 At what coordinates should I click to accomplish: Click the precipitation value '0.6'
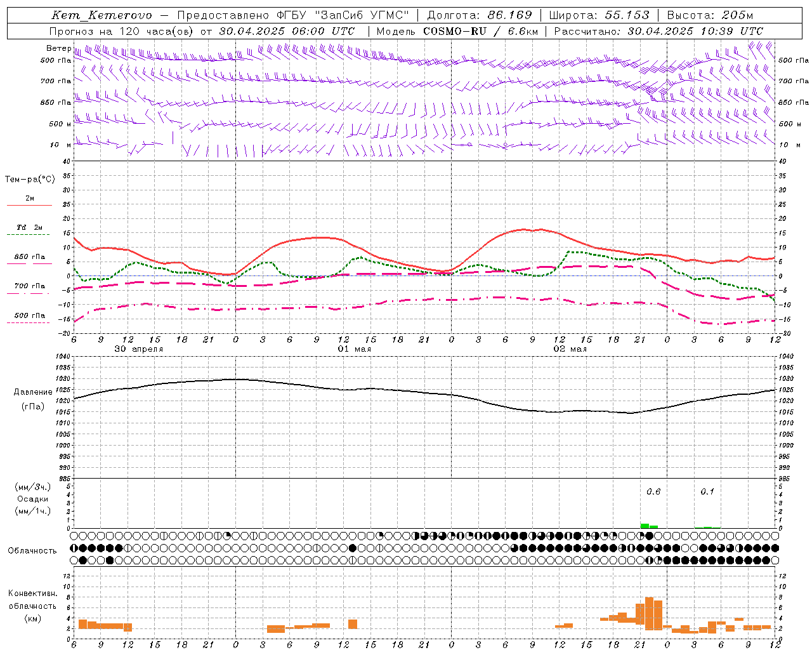pyautogui.click(x=653, y=491)
